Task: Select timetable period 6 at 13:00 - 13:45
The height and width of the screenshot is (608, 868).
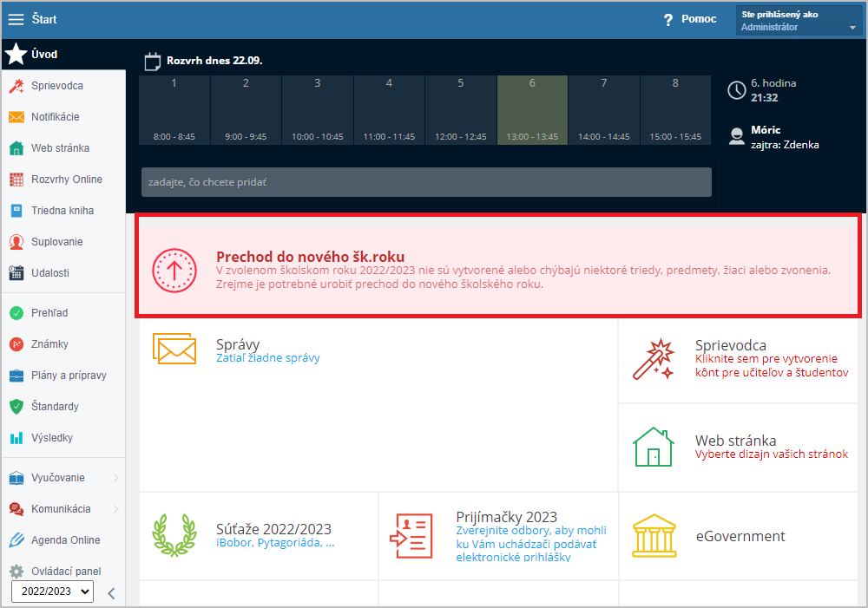Action: (x=533, y=110)
